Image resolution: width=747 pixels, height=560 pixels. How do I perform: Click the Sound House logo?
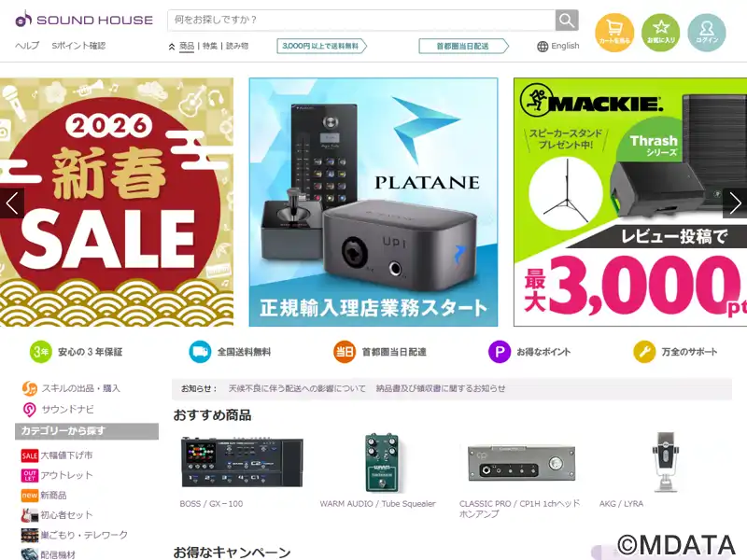[84, 20]
